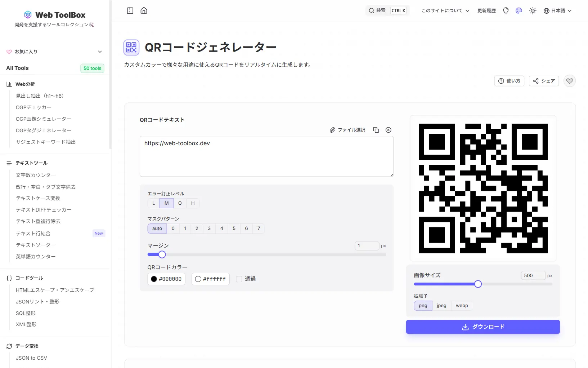
Task: Expand the お気に入り section
Action: [x=54, y=52]
